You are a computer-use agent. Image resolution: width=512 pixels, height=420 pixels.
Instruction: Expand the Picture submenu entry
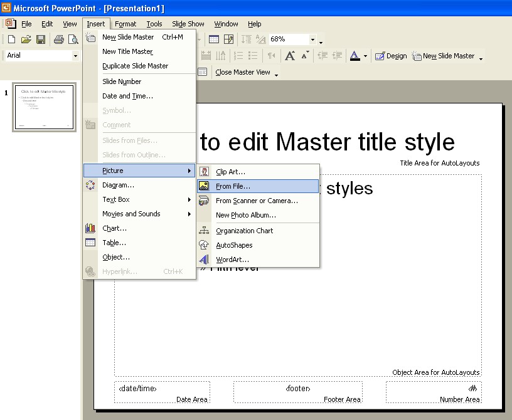tap(139, 171)
